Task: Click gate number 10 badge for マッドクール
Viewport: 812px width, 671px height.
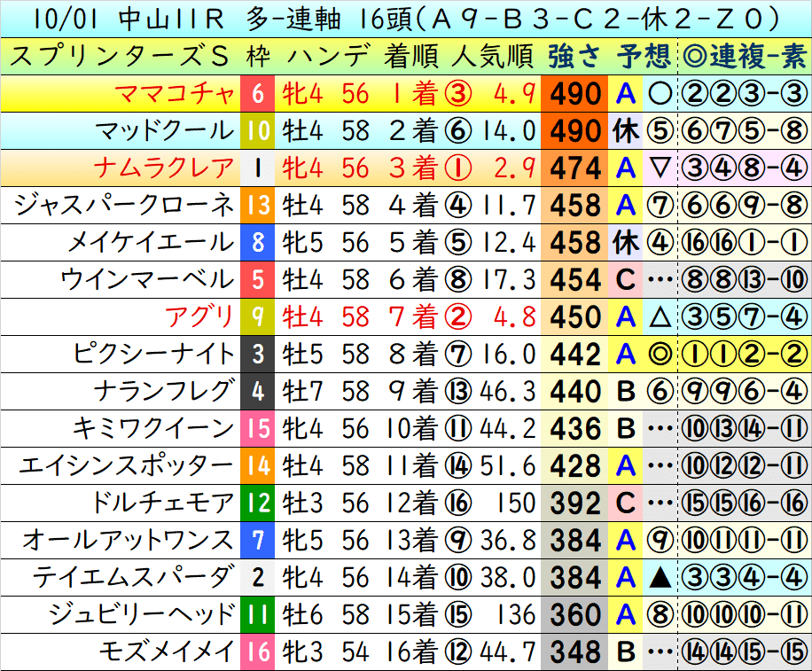Action: 257,131
